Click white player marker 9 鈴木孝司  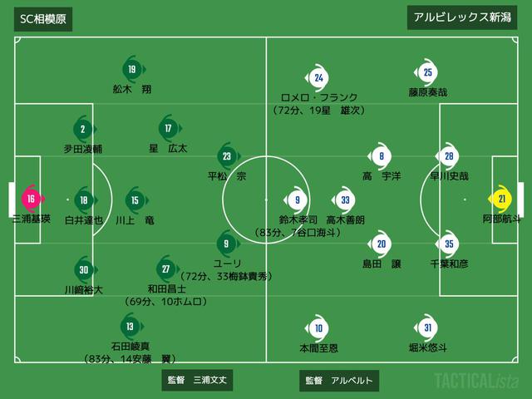click(x=296, y=200)
